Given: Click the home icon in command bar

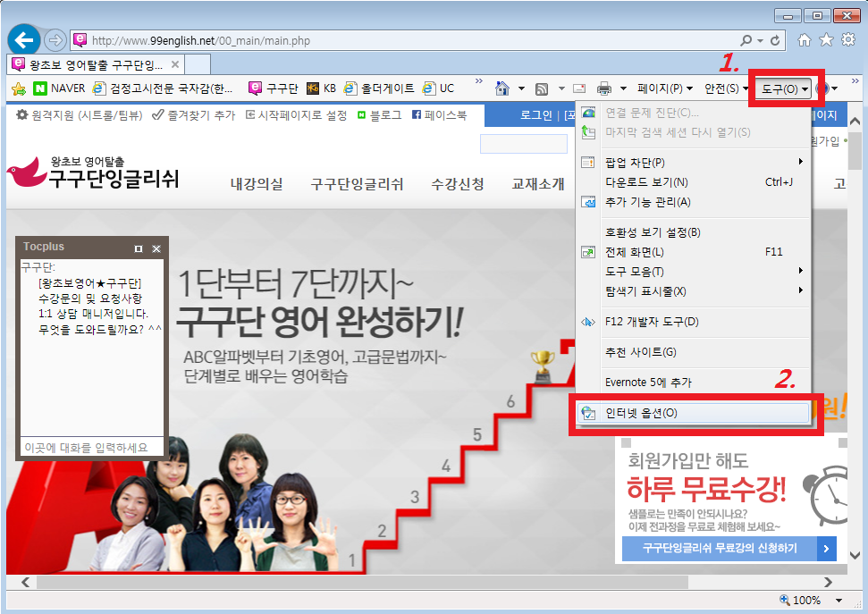Looking at the screenshot, I should [502, 88].
